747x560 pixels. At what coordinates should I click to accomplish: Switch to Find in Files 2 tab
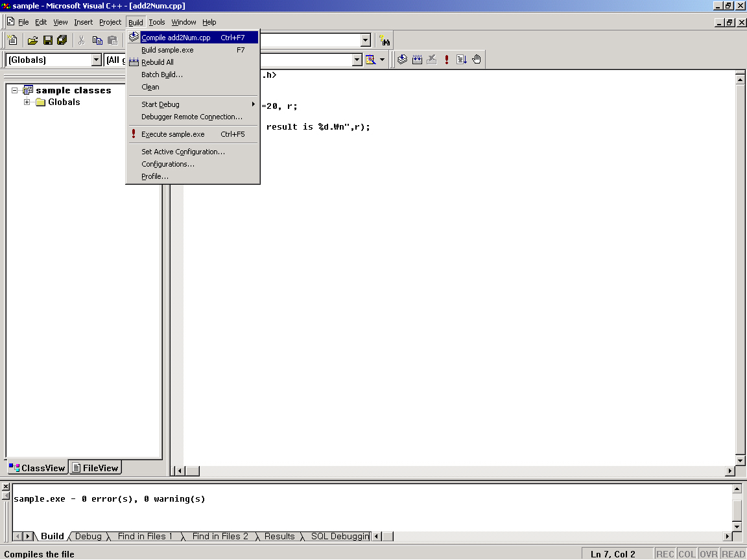click(x=220, y=536)
